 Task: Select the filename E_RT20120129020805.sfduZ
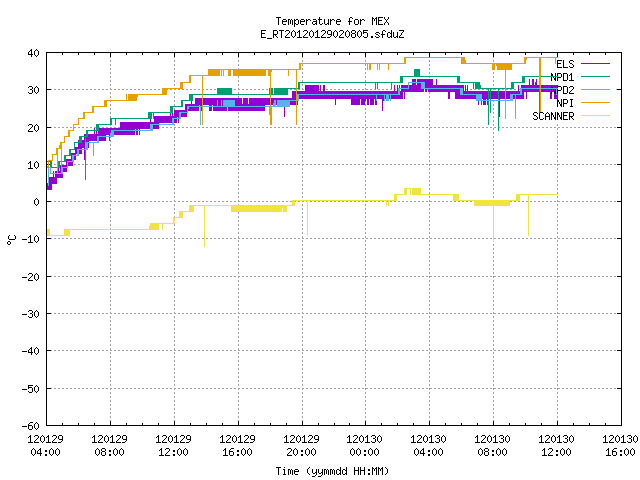[332, 34]
